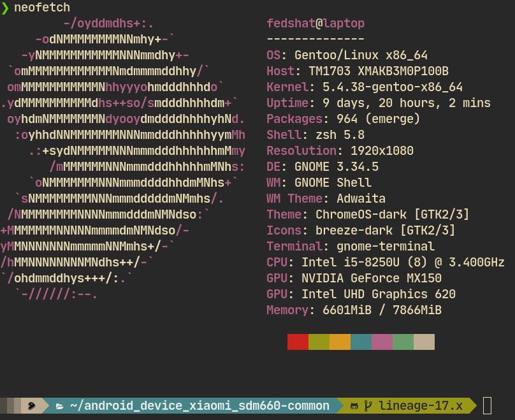Click the red color block
This screenshot has width=515, height=420.
click(x=298, y=342)
